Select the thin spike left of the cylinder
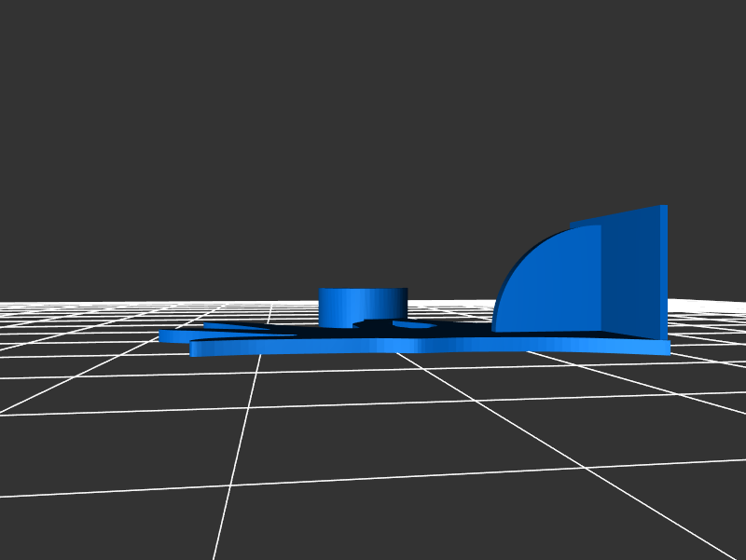This screenshot has width=746, height=560. pyautogui.click(x=233, y=325)
